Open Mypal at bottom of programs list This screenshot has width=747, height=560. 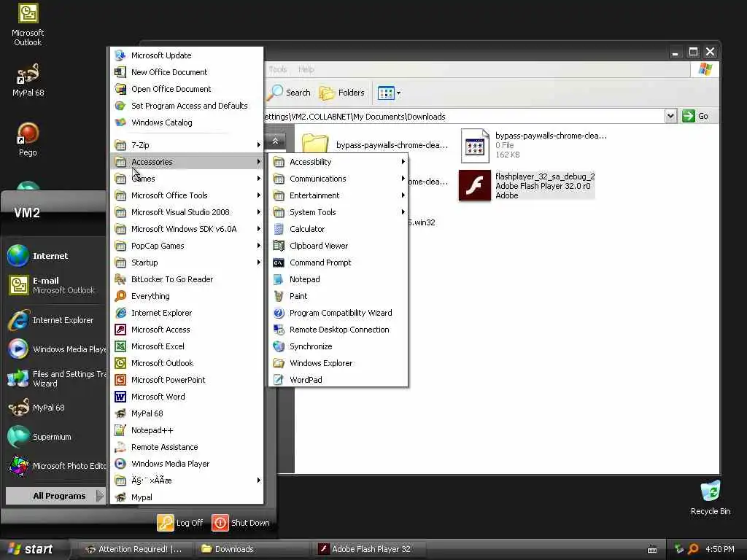187,497
